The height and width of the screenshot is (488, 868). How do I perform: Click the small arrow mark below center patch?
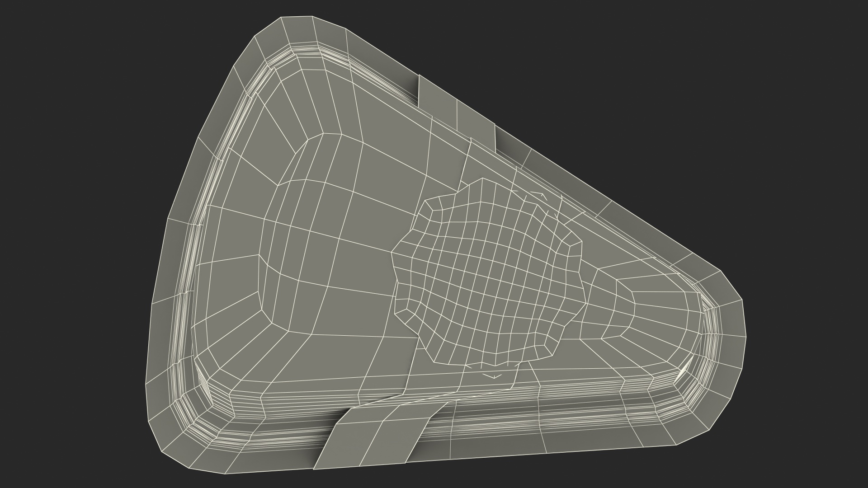click(494, 376)
